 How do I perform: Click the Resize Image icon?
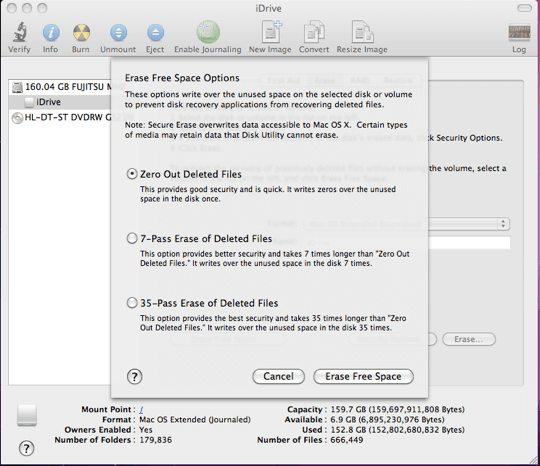(362, 32)
